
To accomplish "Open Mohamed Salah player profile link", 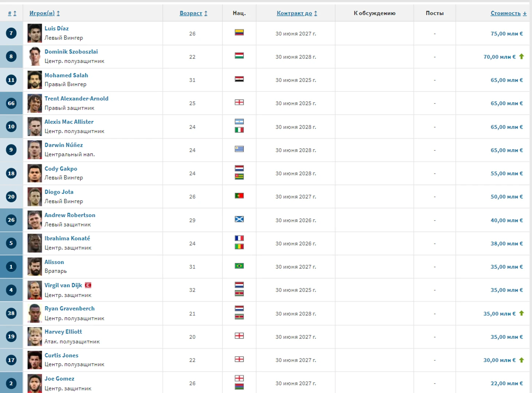I will click(66, 75).
